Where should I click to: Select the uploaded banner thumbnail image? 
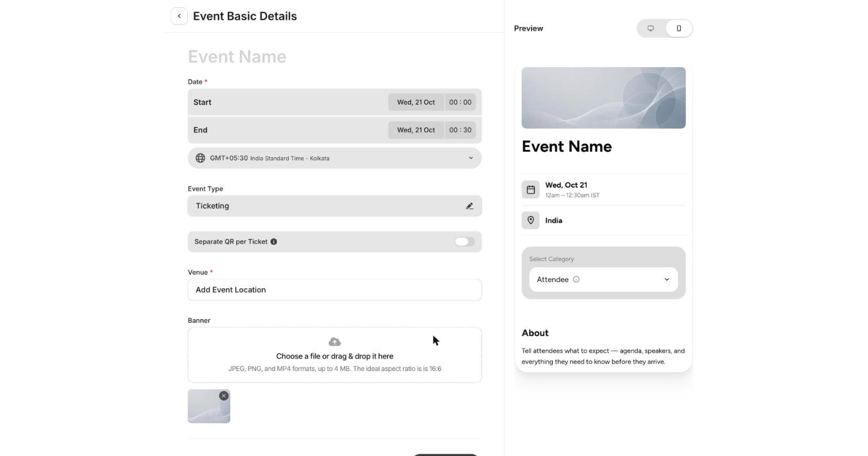click(x=209, y=407)
